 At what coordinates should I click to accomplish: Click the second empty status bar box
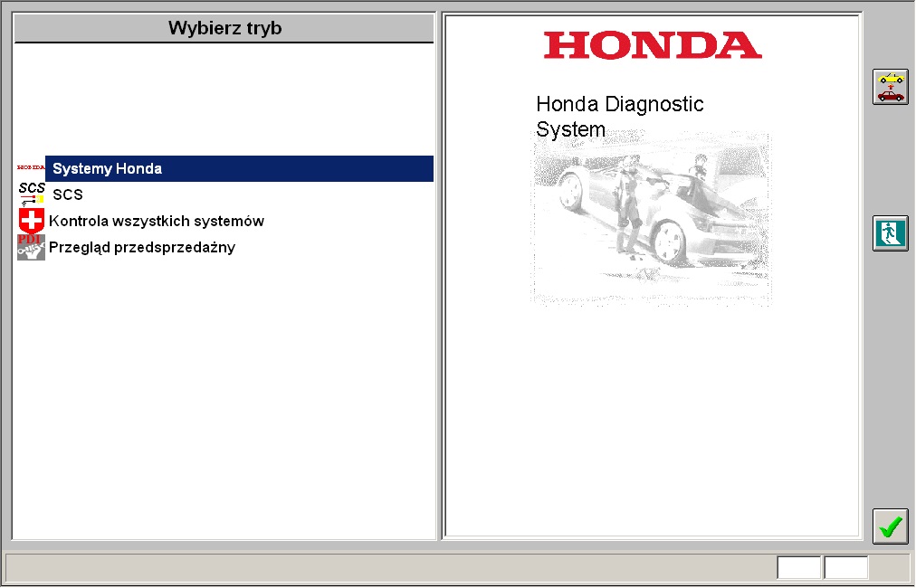point(846,567)
